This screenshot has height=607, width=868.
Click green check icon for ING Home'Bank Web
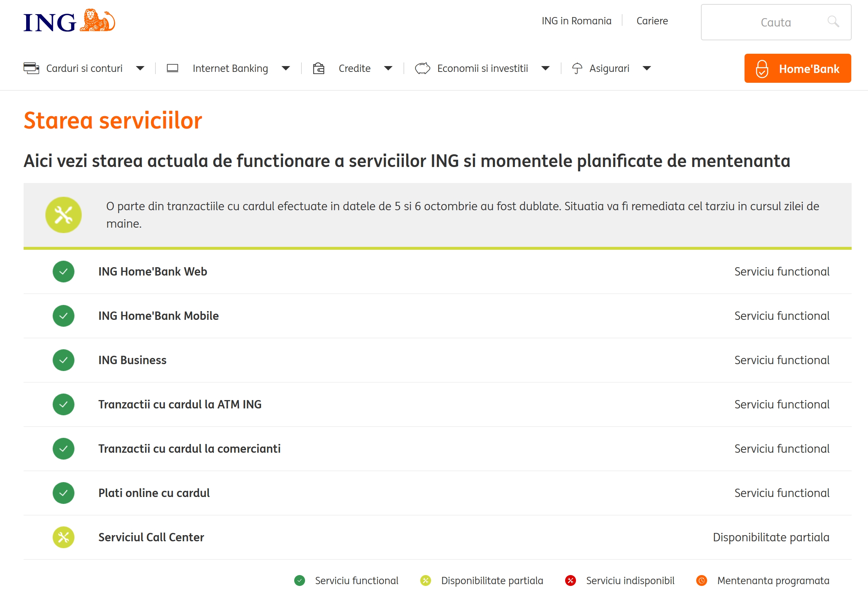click(x=64, y=272)
